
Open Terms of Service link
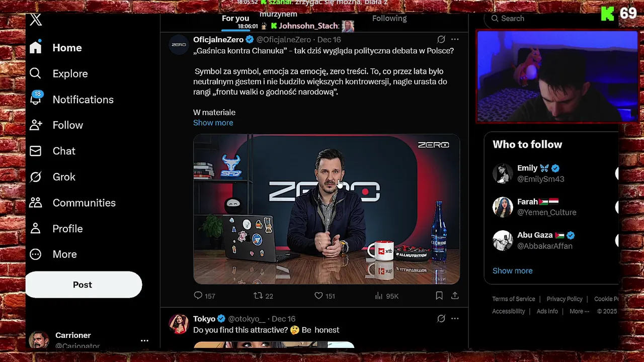tap(513, 299)
